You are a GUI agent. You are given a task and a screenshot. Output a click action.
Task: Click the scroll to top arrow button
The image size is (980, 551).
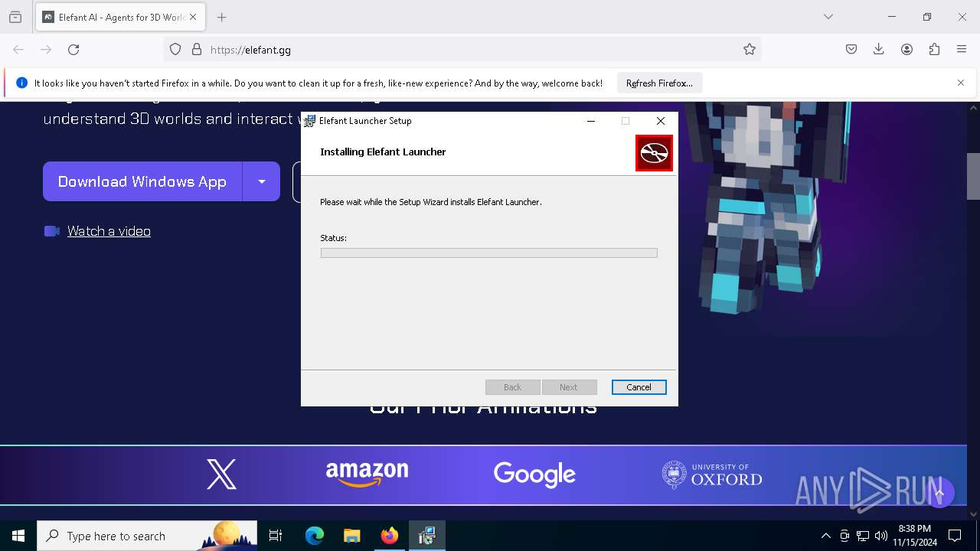pos(940,493)
